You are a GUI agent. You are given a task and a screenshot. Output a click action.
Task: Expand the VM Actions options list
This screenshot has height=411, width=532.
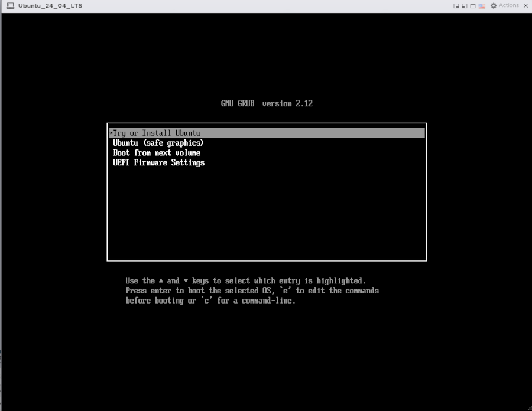tap(508, 5)
